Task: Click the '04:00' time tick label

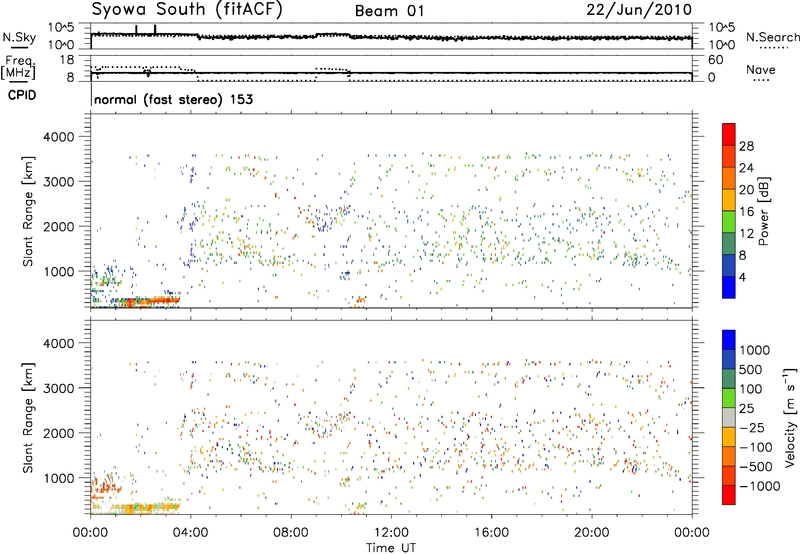Action: click(x=190, y=533)
